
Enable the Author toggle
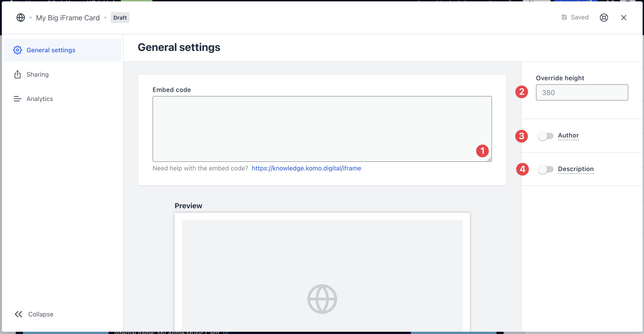click(x=545, y=136)
